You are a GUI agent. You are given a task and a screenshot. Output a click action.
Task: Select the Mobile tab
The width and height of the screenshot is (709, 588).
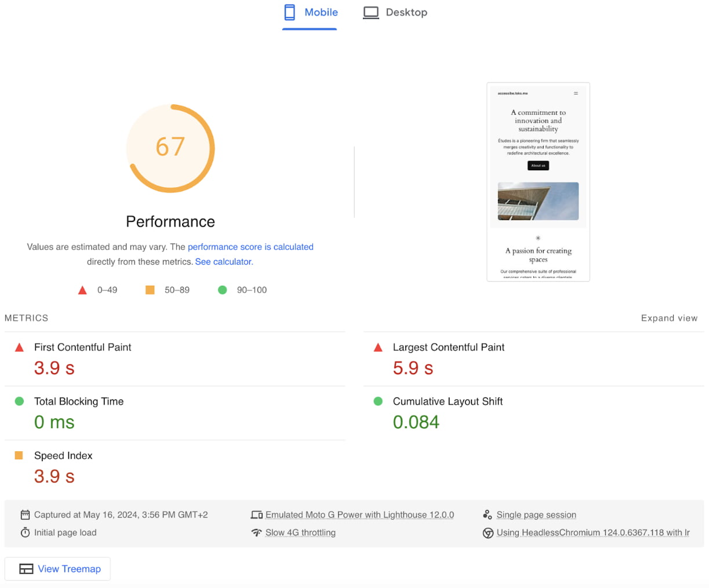tap(321, 12)
